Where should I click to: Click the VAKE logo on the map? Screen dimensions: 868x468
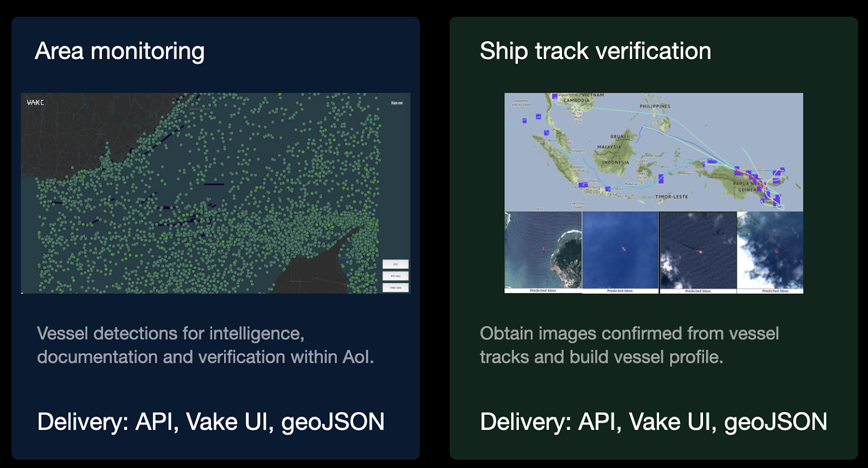tap(35, 102)
